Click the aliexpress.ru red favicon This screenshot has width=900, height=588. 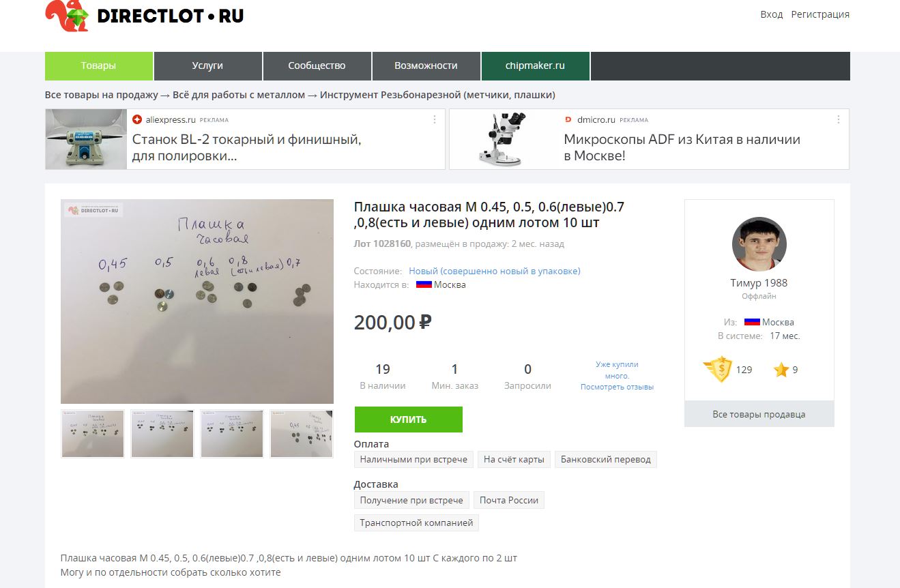pos(137,119)
